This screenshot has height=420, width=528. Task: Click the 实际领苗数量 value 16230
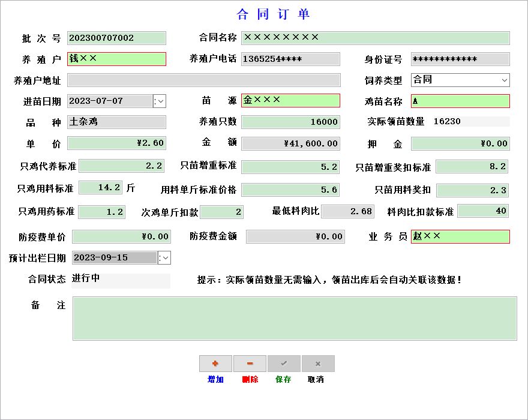point(447,122)
